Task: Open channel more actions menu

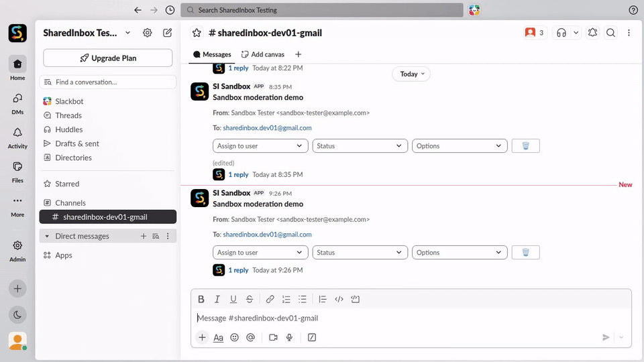Action: (x=629, y=33)
